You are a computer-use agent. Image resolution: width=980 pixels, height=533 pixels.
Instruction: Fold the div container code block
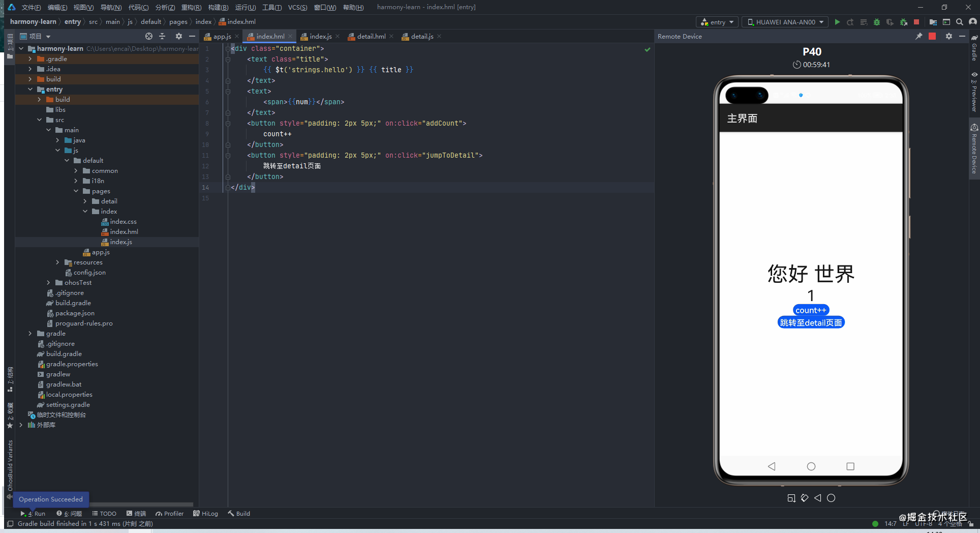coord(228,48)
